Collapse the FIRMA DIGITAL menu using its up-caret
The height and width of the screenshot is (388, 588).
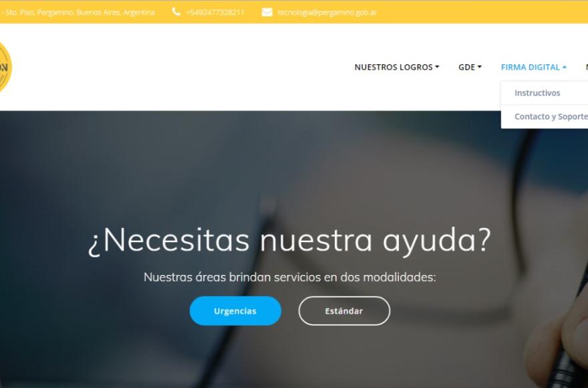click(565, 68)
